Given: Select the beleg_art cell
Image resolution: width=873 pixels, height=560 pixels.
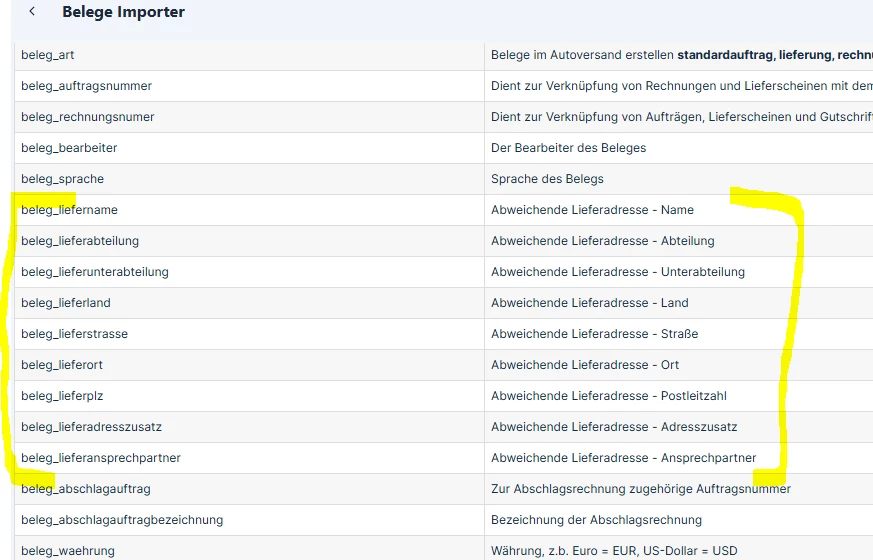Looking at the screenshot, I should tap(249, 55).
